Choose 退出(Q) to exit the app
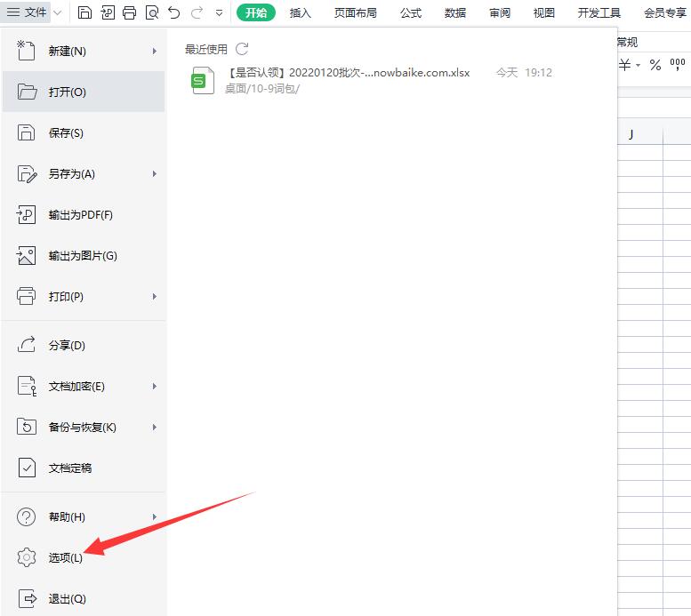 (84, 598)
